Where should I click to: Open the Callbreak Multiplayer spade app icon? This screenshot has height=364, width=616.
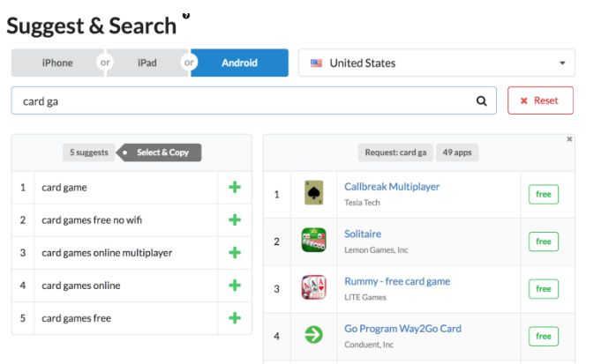314,193
